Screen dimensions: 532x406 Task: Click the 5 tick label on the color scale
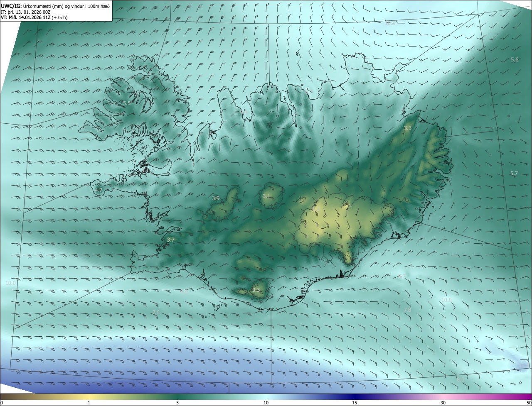(177, 403)
